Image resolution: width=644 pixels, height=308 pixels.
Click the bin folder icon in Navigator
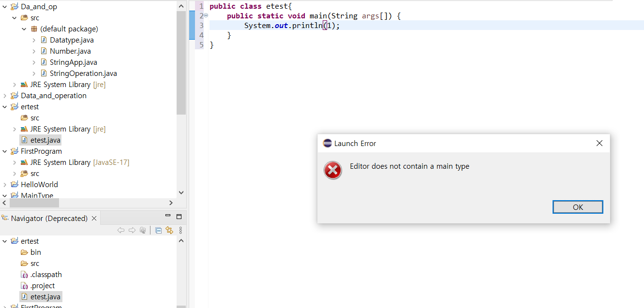pyautogui.click(x=24, y=252)
